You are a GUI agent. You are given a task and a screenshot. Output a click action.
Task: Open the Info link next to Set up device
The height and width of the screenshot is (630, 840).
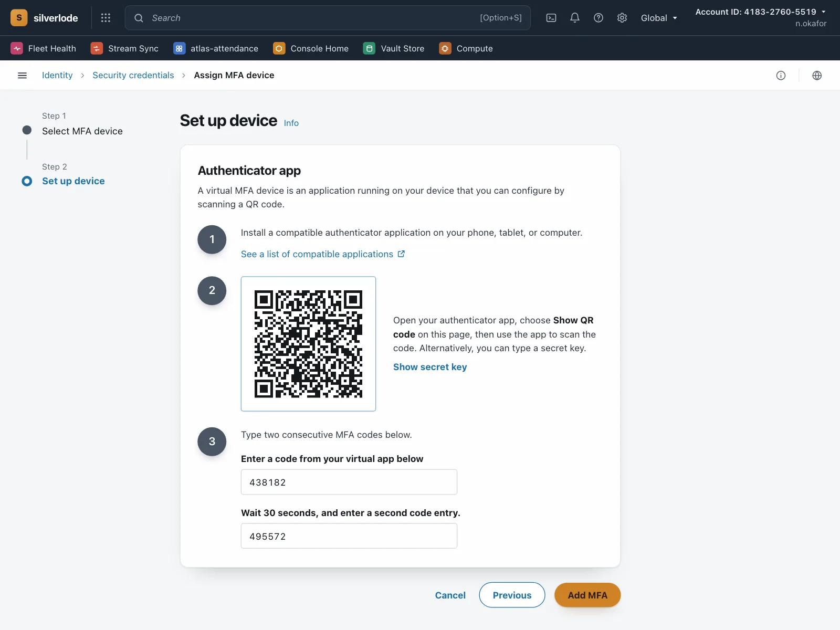[291, 123]
